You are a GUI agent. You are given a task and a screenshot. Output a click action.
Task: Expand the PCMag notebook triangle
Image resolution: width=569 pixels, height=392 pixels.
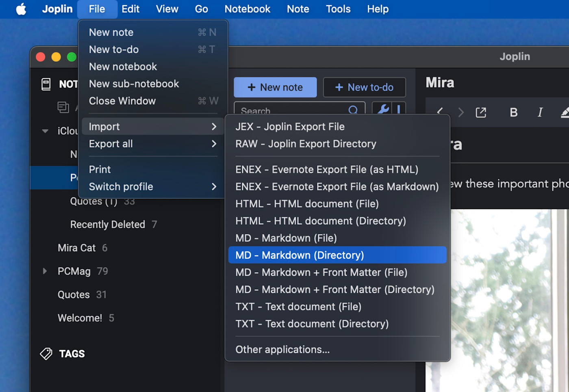[45, 271]
